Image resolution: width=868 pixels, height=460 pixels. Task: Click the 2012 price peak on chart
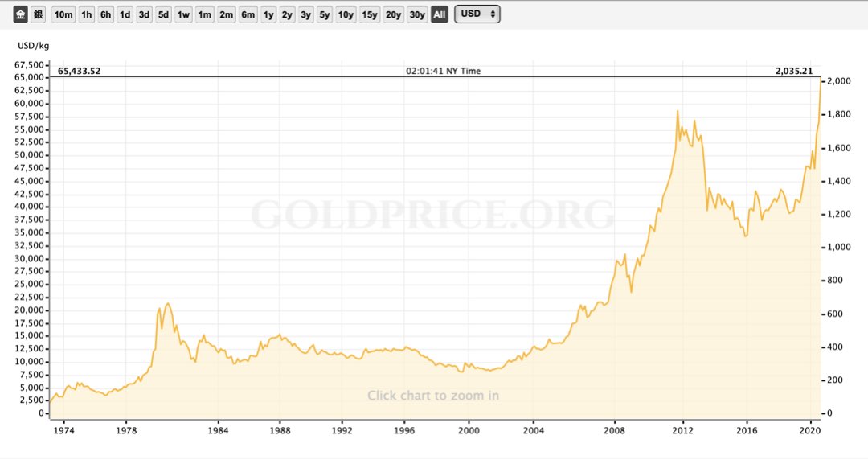tap(677, 111)
